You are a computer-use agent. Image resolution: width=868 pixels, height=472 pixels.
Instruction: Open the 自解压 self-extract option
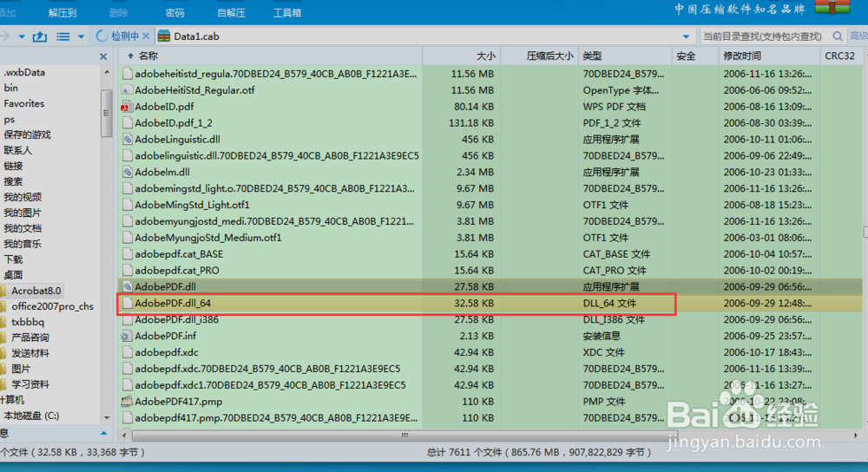[x=232, y=13]
